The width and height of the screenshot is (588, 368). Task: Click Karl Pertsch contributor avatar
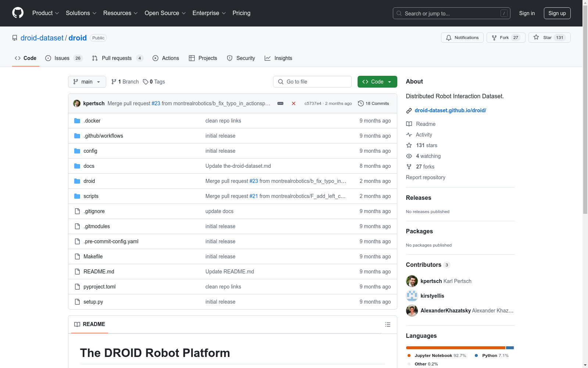click(412, 281)
